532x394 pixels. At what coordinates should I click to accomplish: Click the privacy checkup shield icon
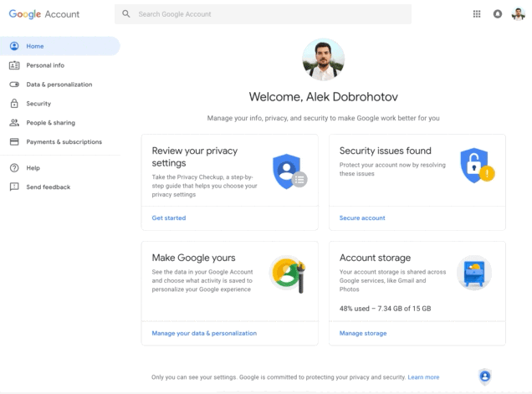pos(289,171)
